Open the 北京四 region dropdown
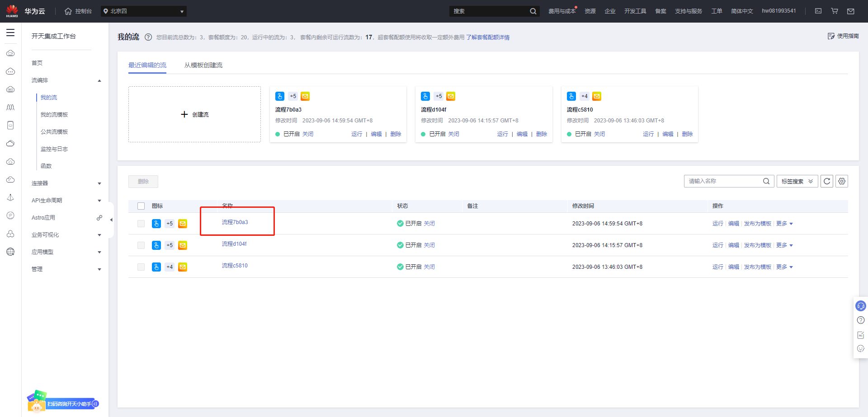This screenshot has width=868, height=417. click(144, 11)
